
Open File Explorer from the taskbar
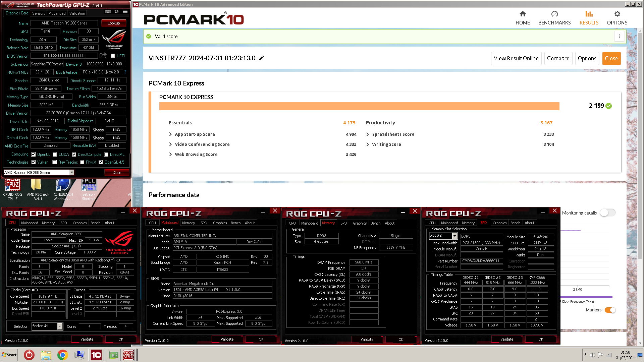pos(46,355)
